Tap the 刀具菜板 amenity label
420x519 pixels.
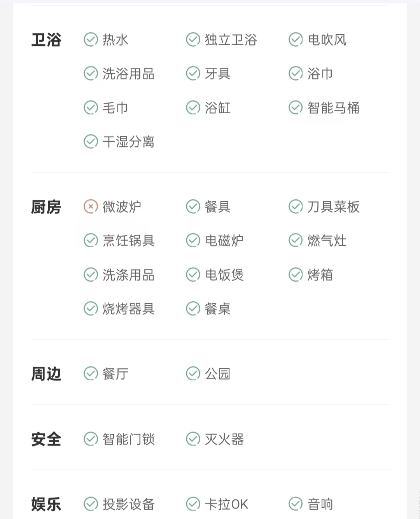pos(333,207)
